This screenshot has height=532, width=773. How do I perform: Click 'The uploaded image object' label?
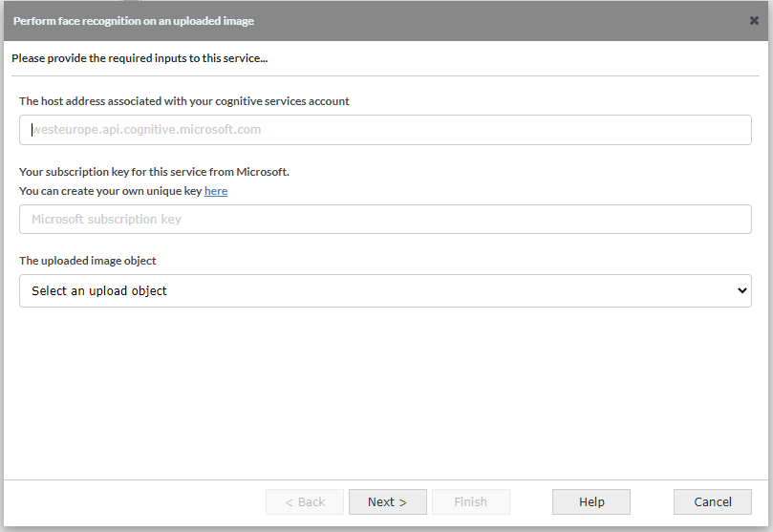click(88, 261)
